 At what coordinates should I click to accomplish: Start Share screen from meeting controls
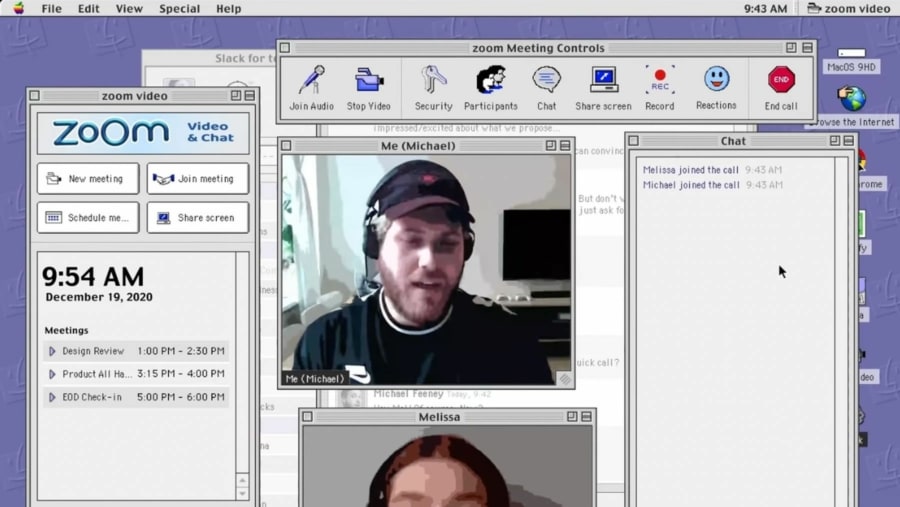point(603,81)
